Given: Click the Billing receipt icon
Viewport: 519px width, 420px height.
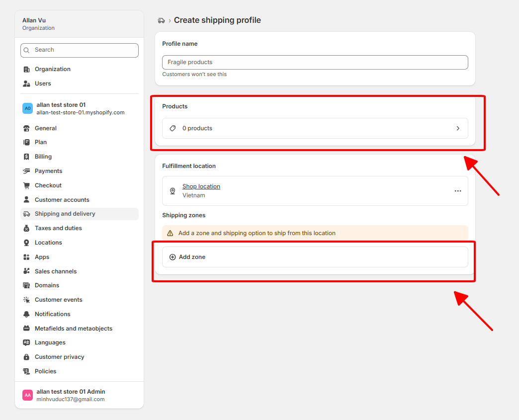Looking at the screenshot, I should [26, 157].
